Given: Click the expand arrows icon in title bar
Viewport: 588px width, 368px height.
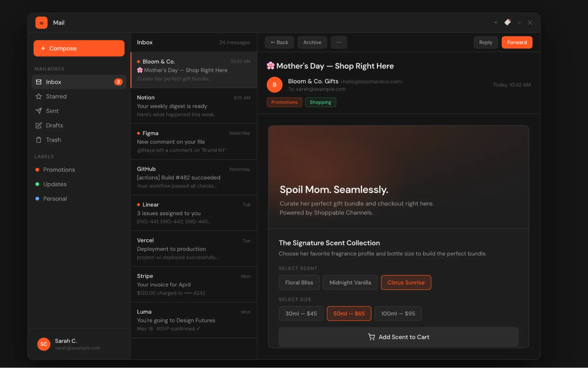Looking at the screenshot, I should click(519, 23).
